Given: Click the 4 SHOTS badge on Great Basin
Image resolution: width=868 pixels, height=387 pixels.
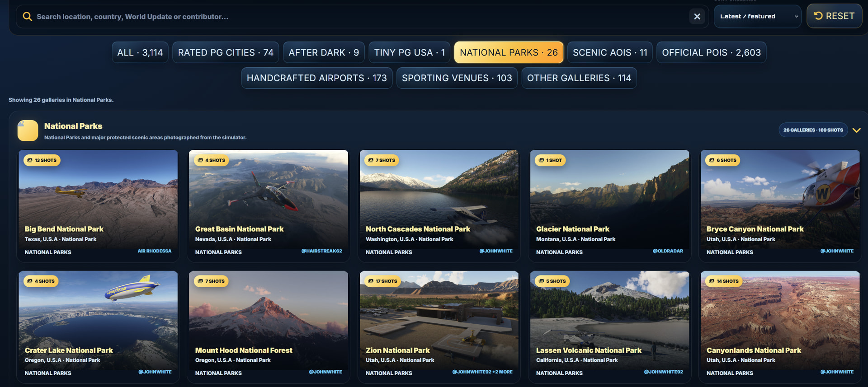Looking at the screenshot, I should (x=212, y=160).
